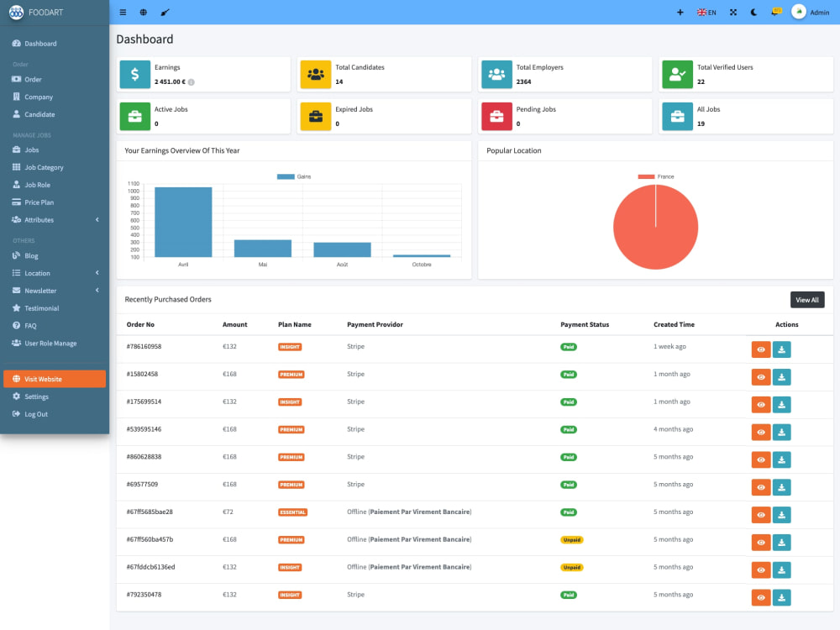Open Settings in the sidebar

tap(55, 396)
